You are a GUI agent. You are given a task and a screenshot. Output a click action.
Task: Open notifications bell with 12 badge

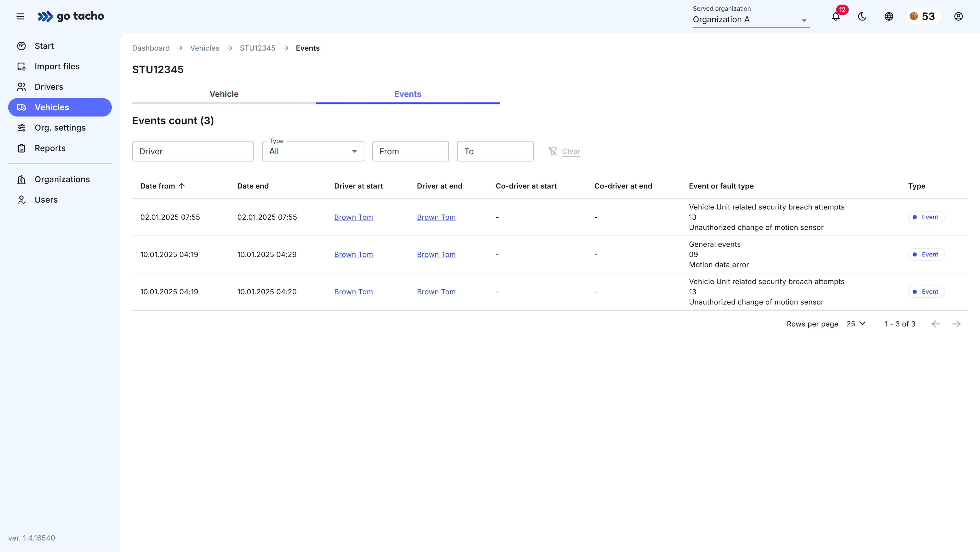coord(836,16)
